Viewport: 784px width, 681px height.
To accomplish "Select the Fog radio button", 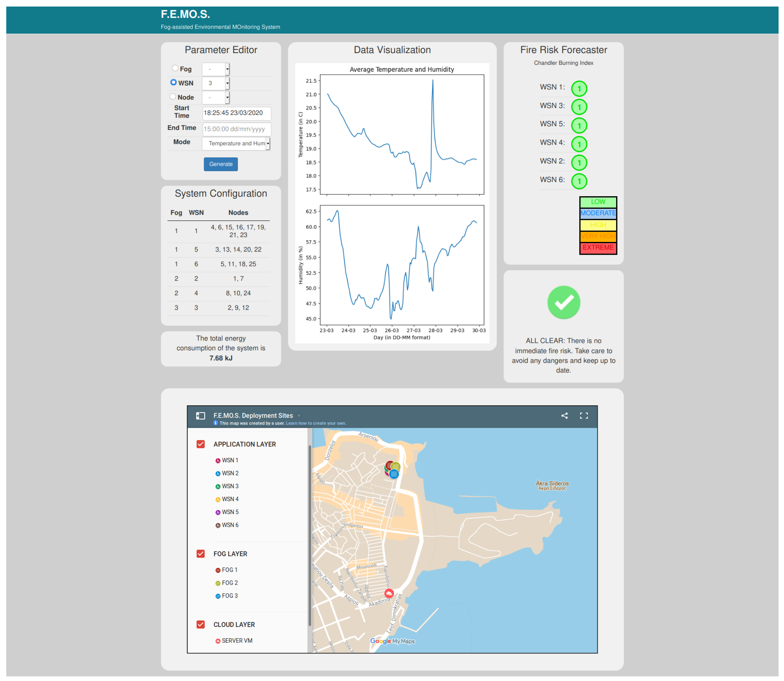I will click(x=175, y=68).
